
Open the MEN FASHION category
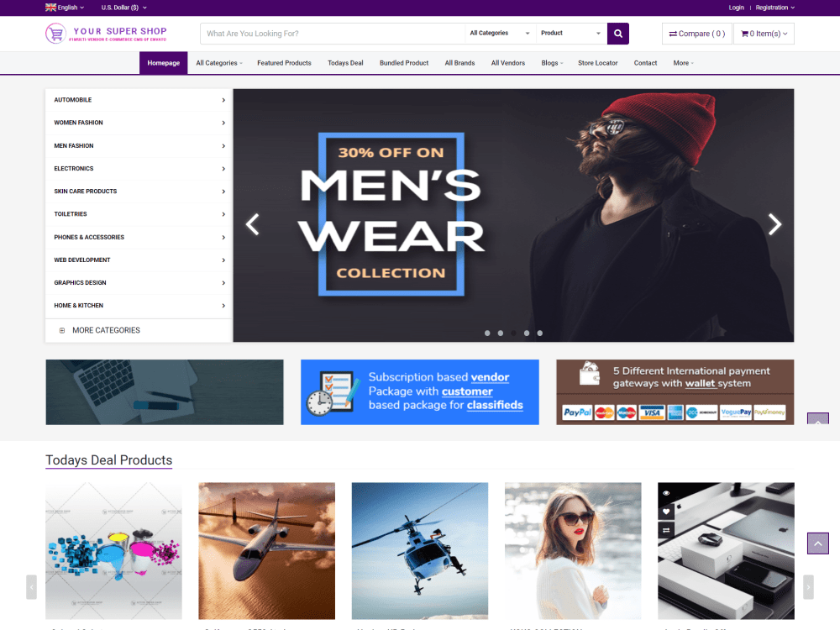click(139, 145)
